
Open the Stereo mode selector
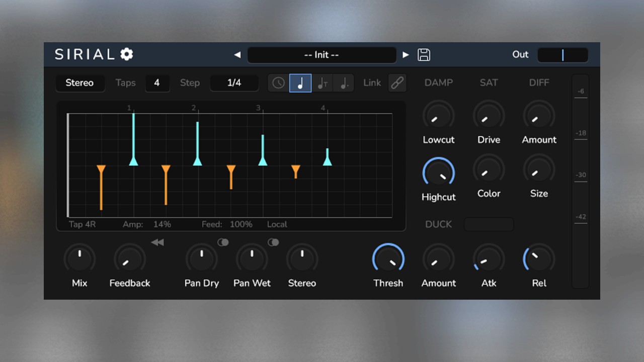pyautogui.click(x=80, y=83)
